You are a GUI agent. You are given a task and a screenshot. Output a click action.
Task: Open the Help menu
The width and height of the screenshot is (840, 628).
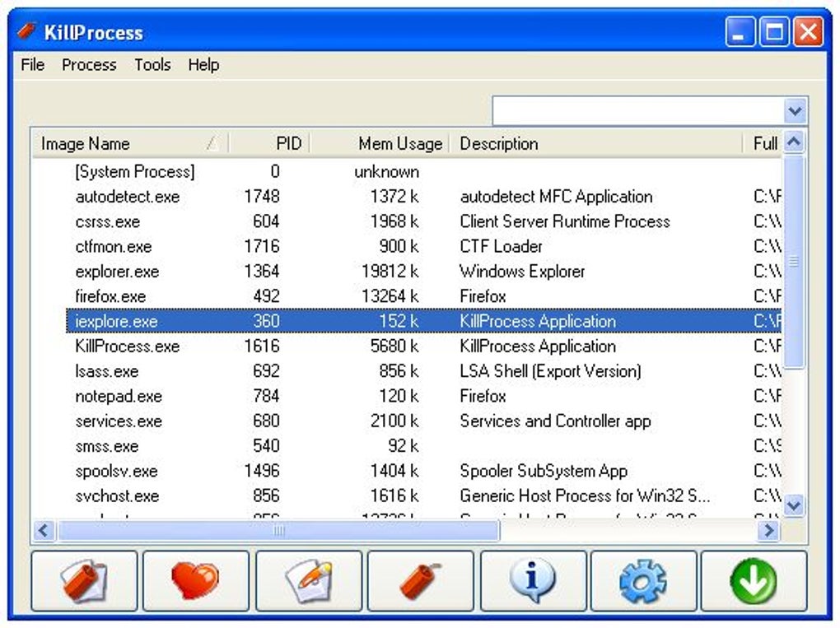(203, 65)
